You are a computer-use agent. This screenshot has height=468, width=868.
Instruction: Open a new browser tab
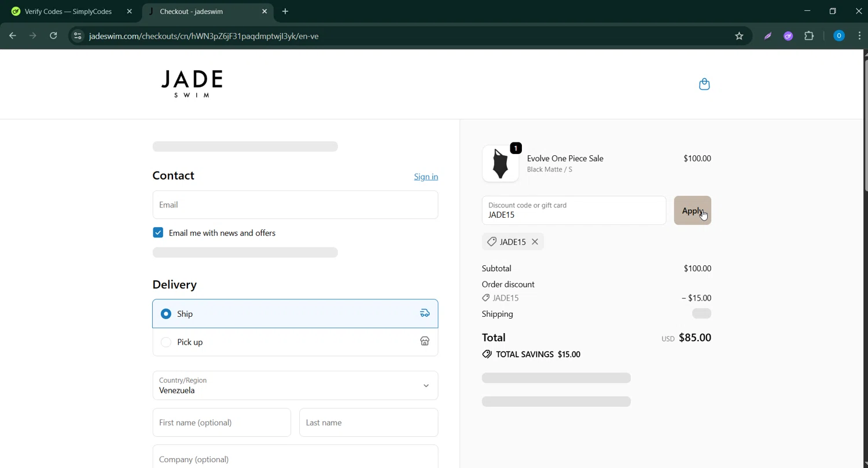click(x=285, y=12)
